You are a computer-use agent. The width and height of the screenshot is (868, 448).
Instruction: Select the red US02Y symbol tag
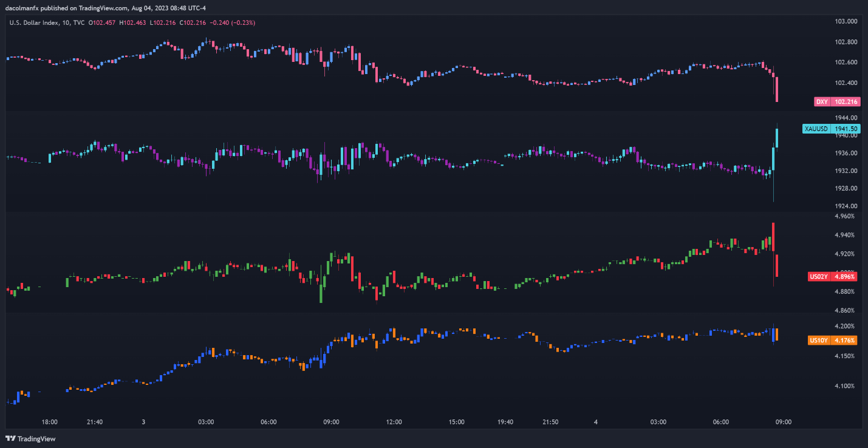(x=819, y=276)
